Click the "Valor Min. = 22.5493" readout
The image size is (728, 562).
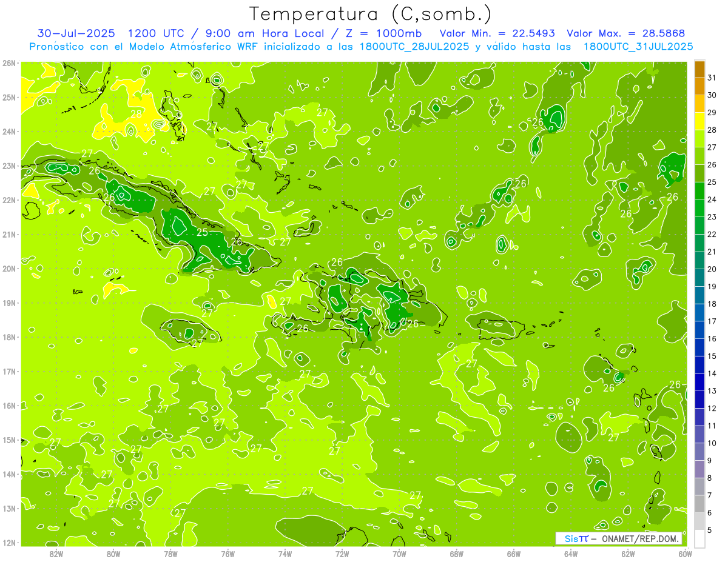497,33
